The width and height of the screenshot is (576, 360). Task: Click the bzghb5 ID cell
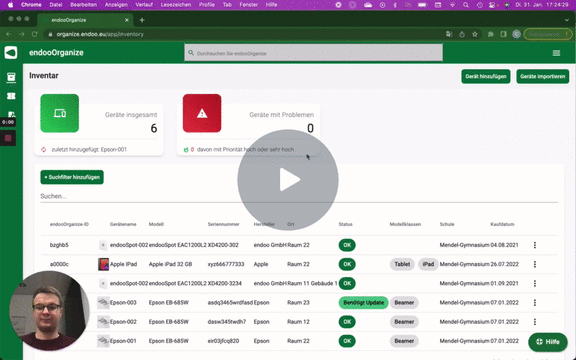point(59,245)
